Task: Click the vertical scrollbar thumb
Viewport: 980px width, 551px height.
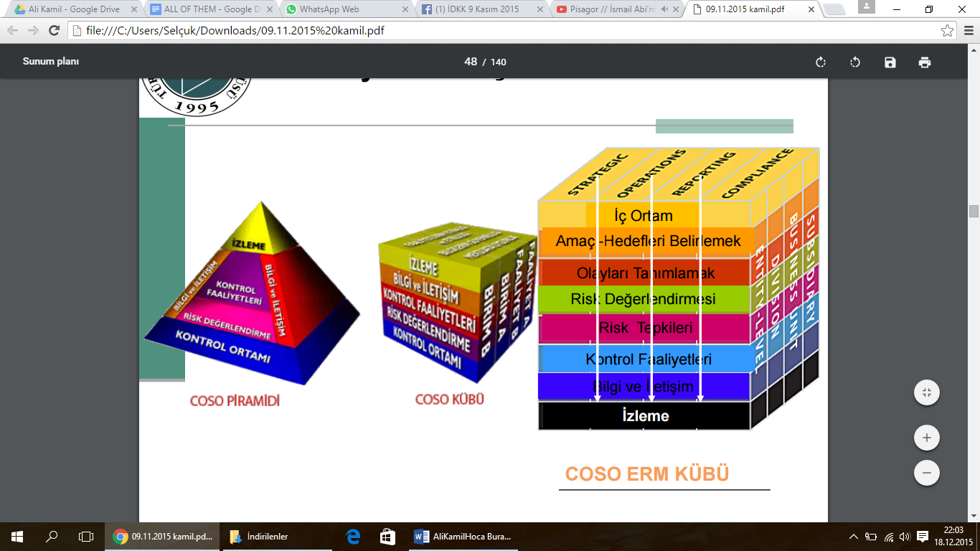Action: [974, 211]
